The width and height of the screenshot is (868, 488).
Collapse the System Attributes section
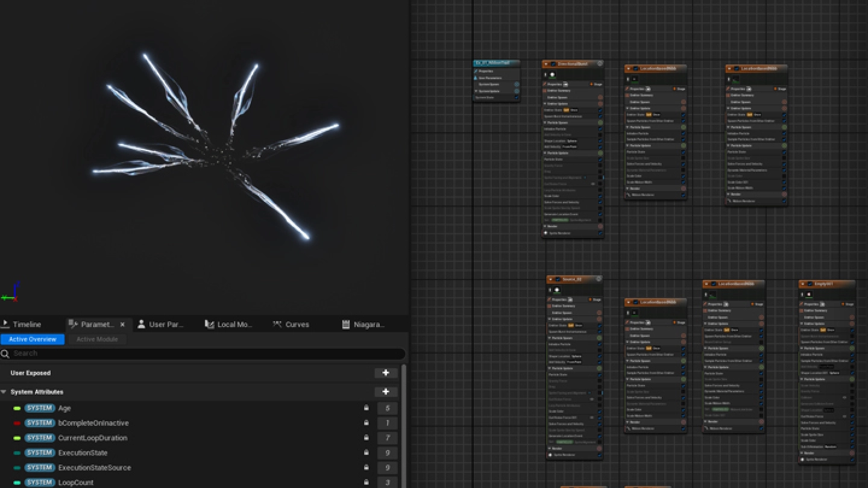4,392
